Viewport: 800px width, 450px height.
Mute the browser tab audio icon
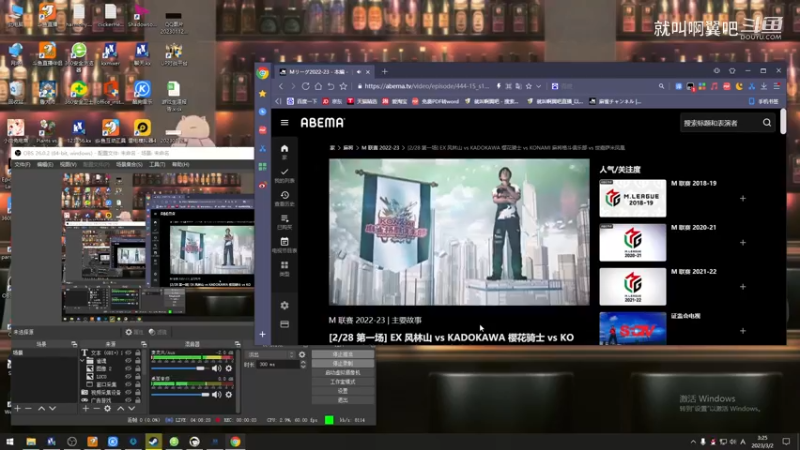[359, 72]
